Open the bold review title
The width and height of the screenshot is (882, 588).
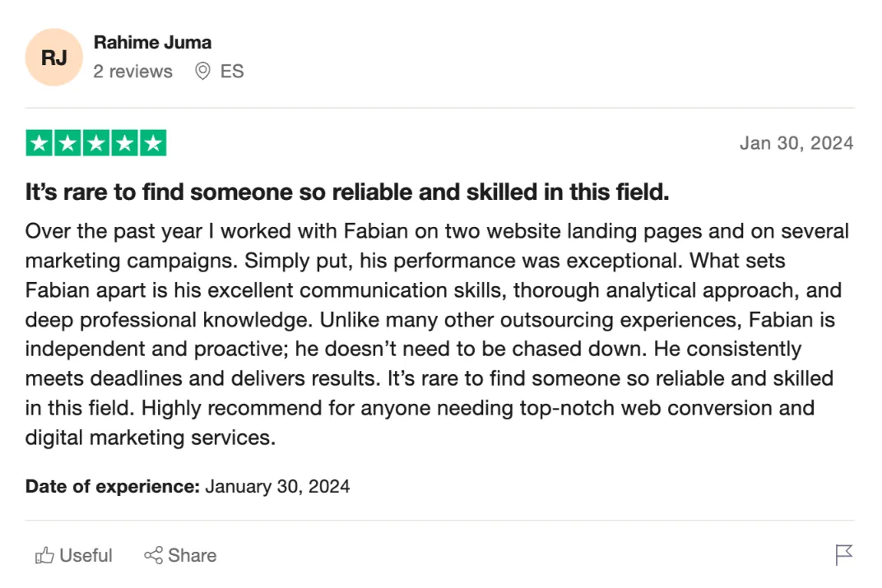[346, 192]
